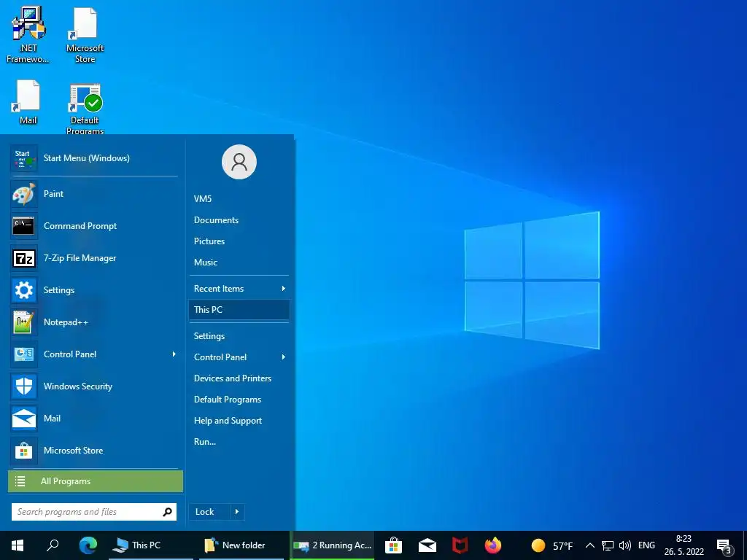Click the Windows Start button on taskbar
This screenshot has height=560, width=747.
click(x=18, y=545)
